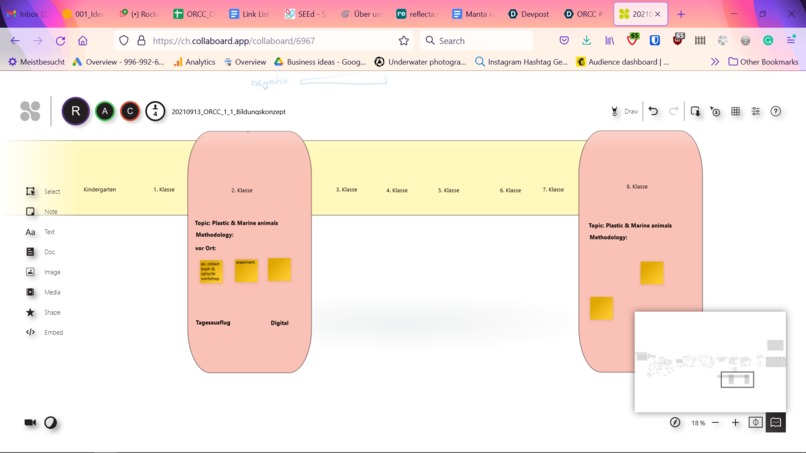
Task: Select the Select tool in sidebar
Action: (x=43, y=191)
